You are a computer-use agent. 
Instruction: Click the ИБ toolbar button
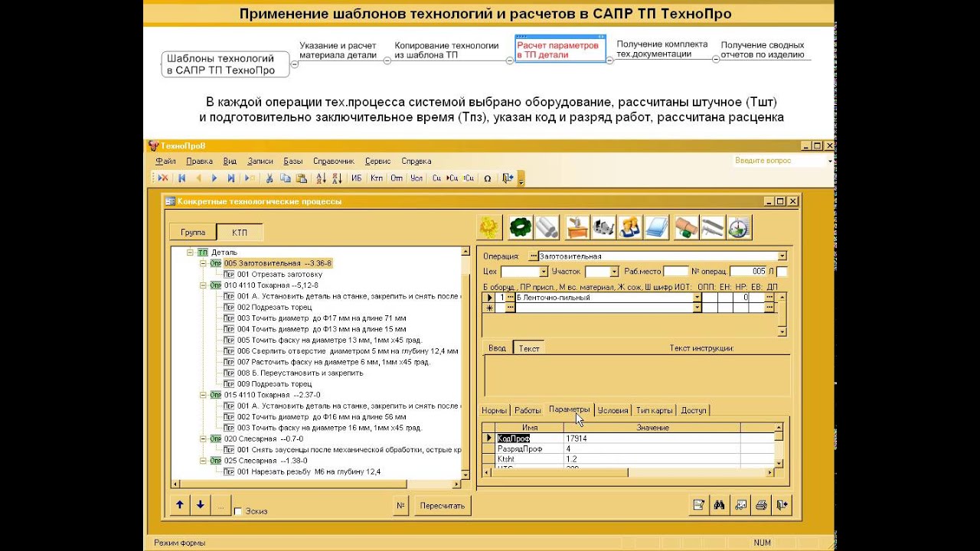(357, 178)
